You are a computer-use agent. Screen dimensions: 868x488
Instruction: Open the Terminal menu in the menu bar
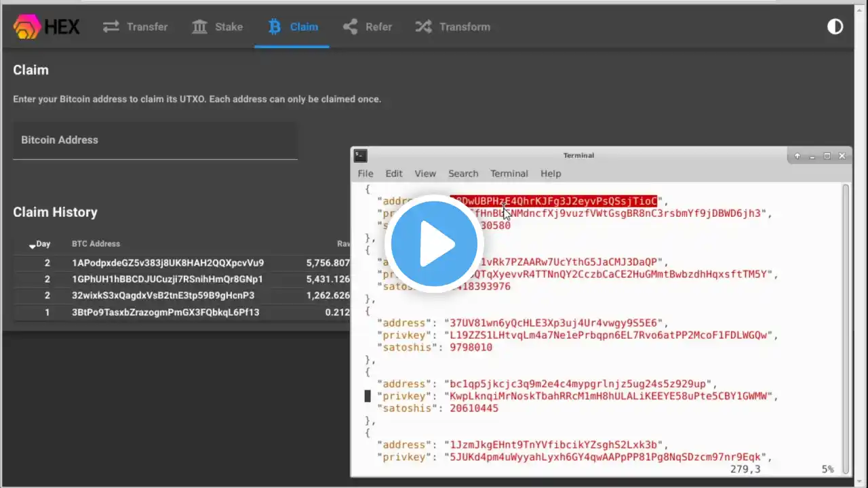(x=509, y=174)
